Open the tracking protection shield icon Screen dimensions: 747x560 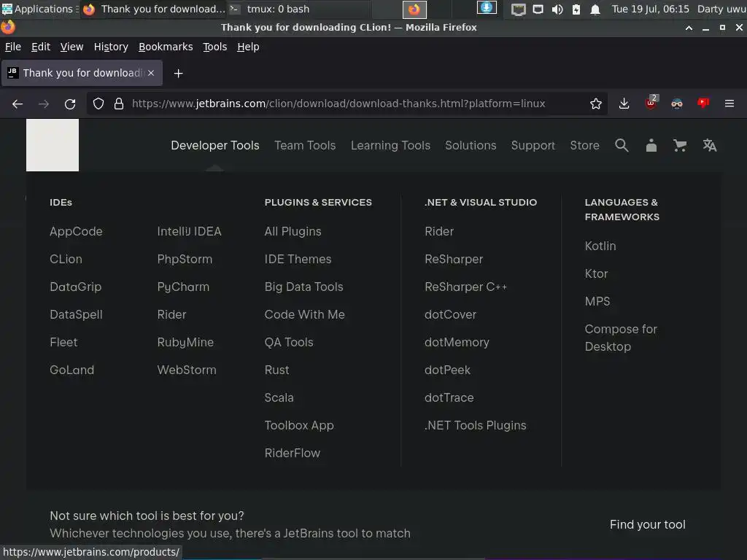[98, 104]
